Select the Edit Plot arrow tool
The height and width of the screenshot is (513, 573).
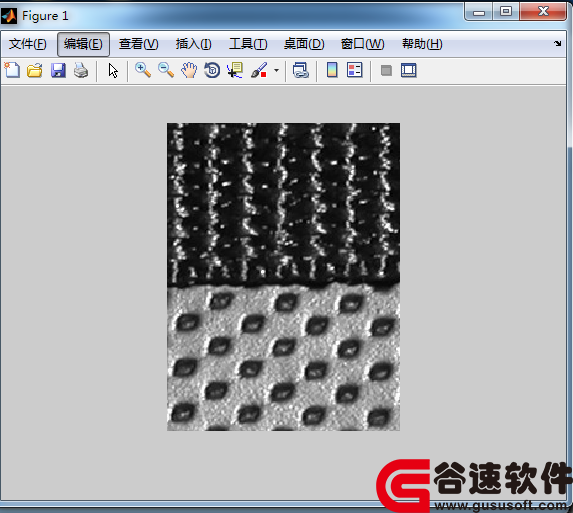113,70
